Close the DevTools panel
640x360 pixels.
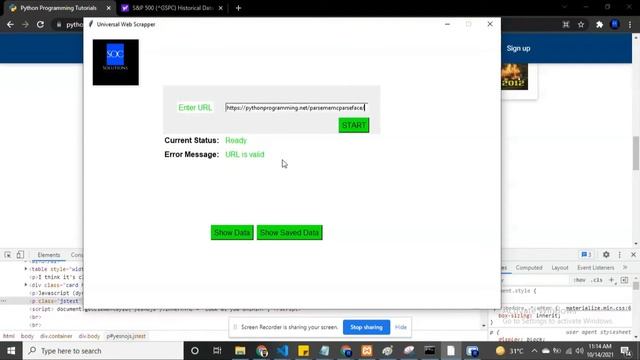pyautogui.click(x=633, y=254)
